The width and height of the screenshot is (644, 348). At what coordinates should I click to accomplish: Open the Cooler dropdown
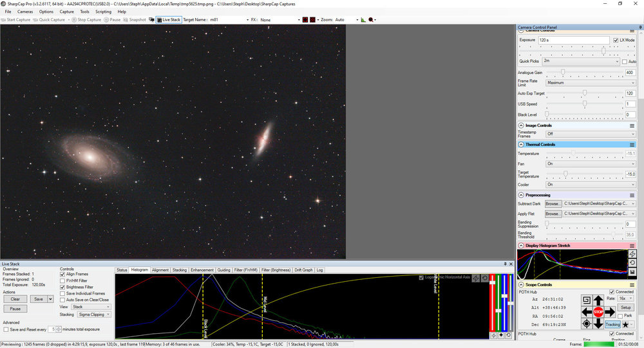tap(591, 185)
